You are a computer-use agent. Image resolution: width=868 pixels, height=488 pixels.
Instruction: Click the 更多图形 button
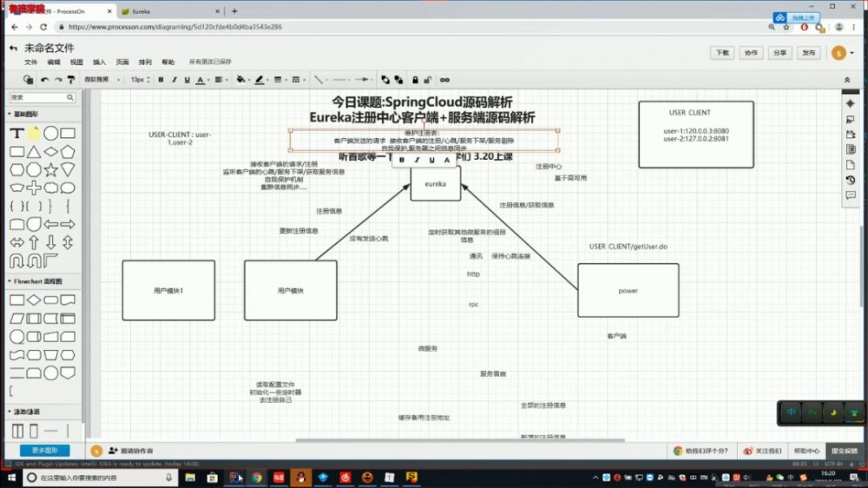44,451
